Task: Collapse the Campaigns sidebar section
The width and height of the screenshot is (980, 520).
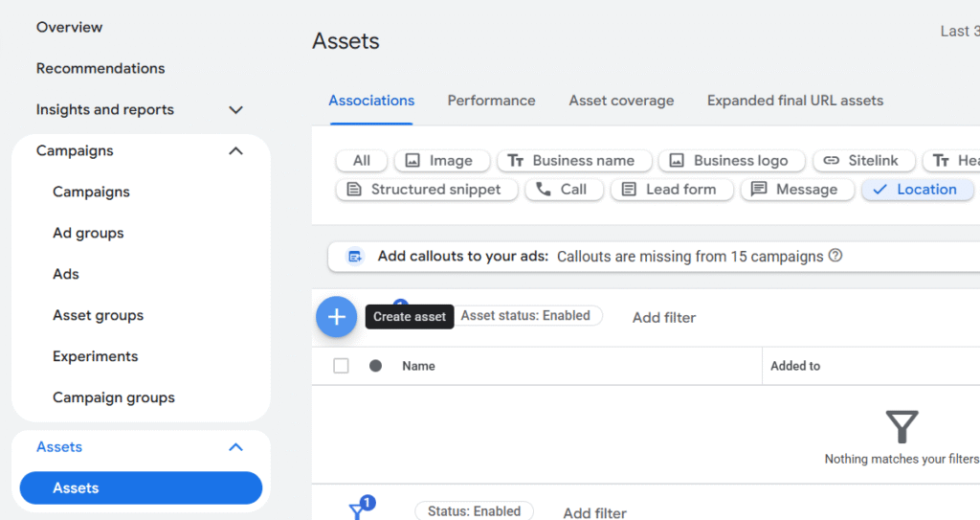Action: pos(236,151)
